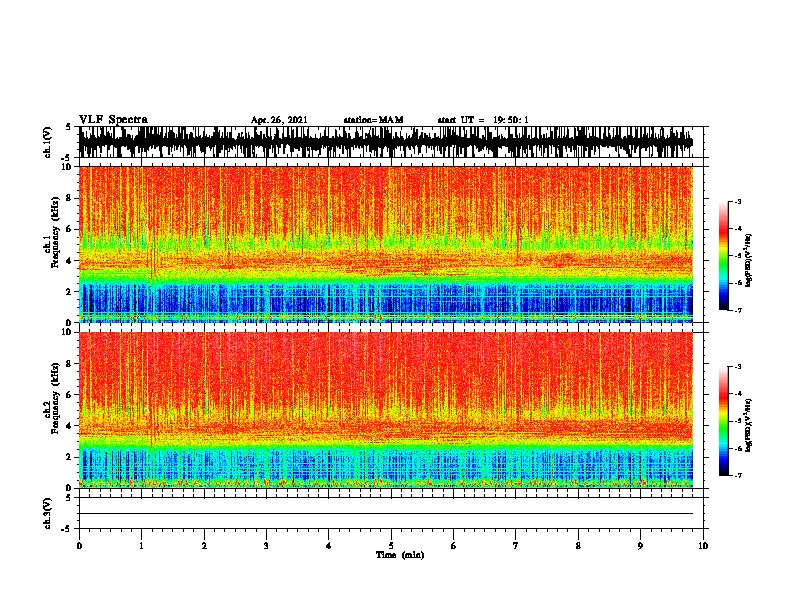Click the time axis tick label "4"
Viewport: 792px width, 612px height.
(x=329, y=546)
